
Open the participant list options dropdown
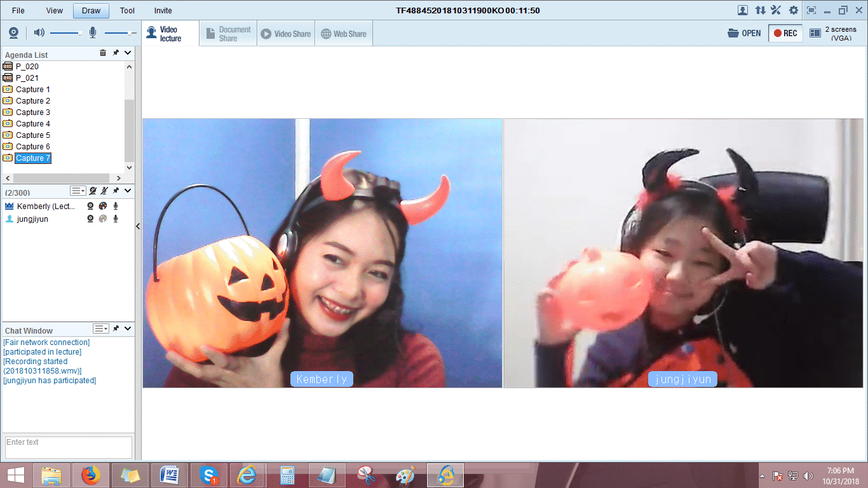pos(78,191)
